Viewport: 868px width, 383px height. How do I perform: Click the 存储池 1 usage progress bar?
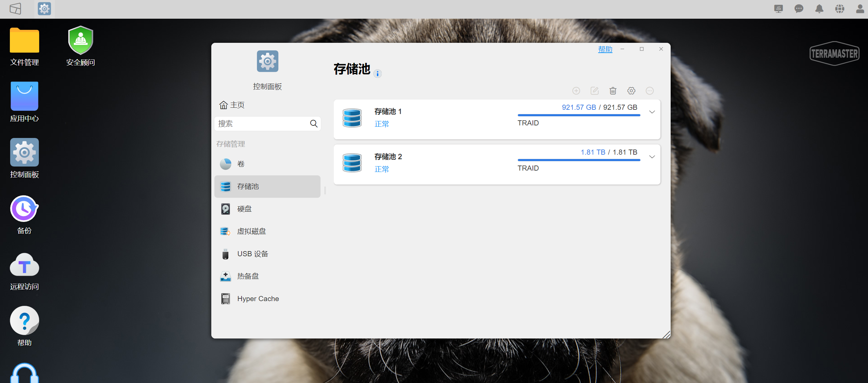click(x=578, y=115)
